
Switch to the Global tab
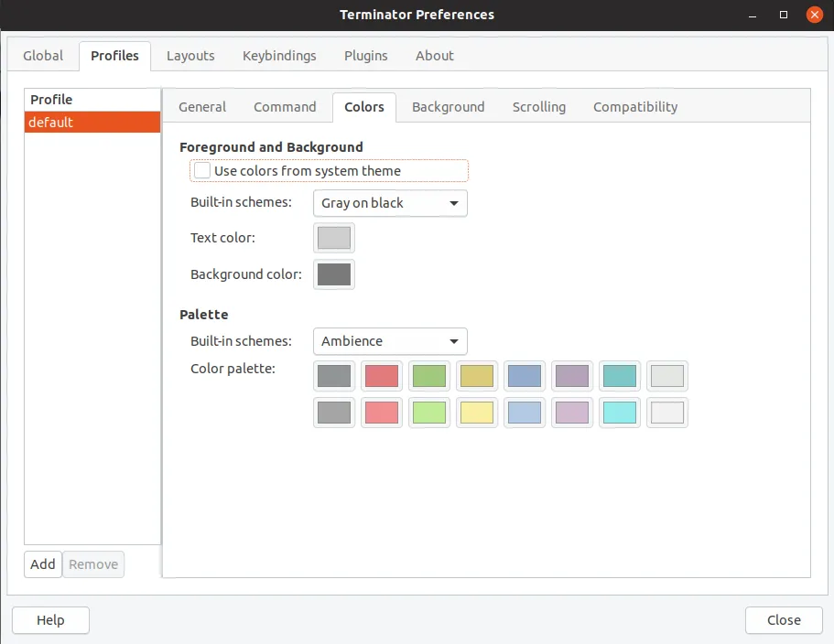click(43, 56)
